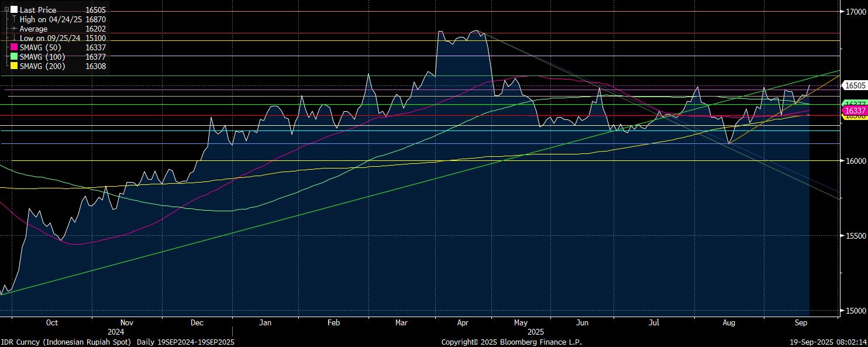Image resolution: width=868 pixels, height=347 pixels.
Task: Click the magenta SMAVG (50) swatch
Action: (x=14, y=47)
